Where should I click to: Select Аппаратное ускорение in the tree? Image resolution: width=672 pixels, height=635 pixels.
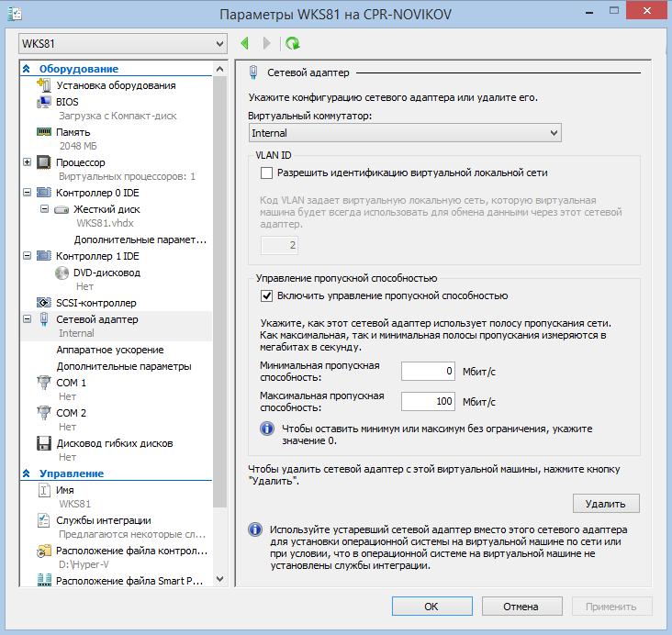pos(109,350)
